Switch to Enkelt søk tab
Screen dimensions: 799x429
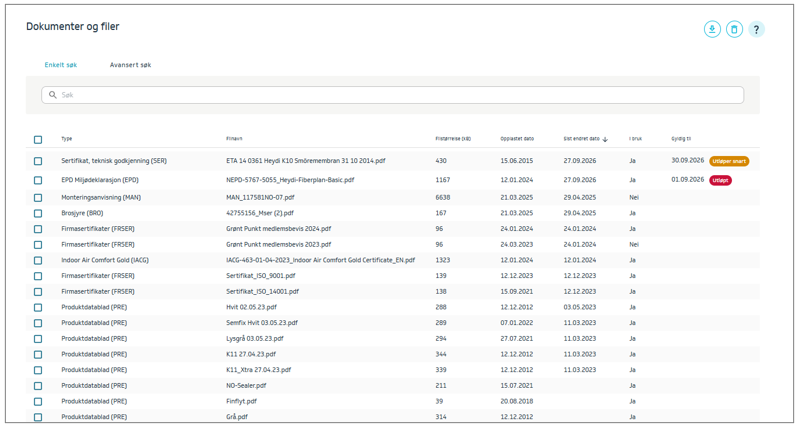(61, 65)
